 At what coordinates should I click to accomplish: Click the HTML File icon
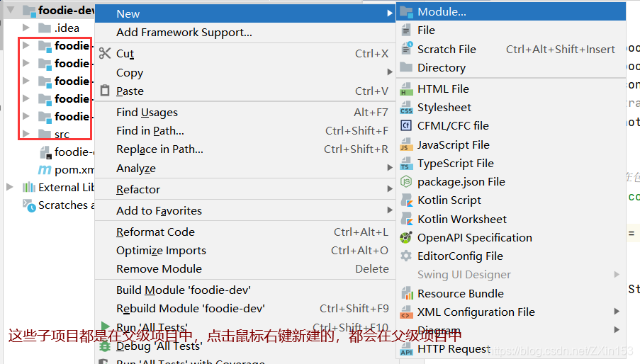[406, 89]
